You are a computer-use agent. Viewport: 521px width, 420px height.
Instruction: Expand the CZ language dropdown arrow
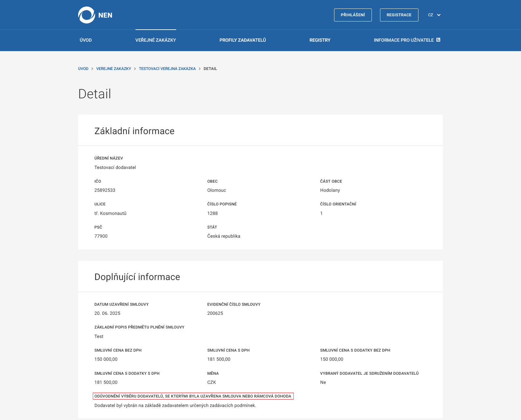click(439, 15)
